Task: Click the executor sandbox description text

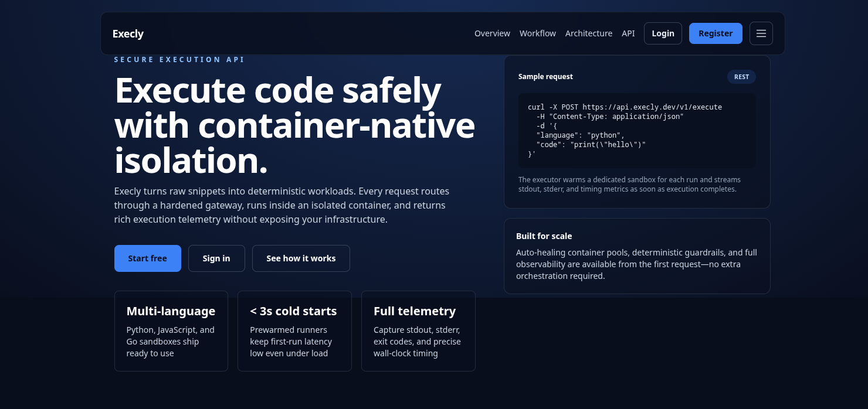Action: tap(629, 185)
